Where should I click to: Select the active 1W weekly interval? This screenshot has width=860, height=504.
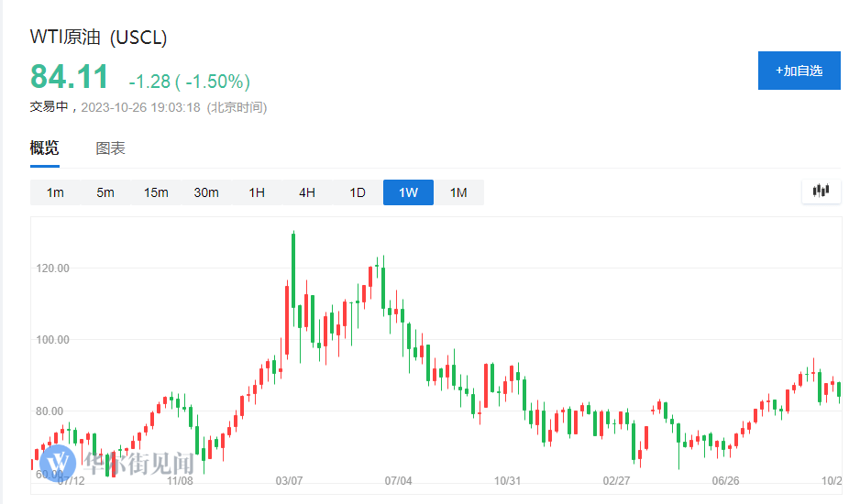408,192
